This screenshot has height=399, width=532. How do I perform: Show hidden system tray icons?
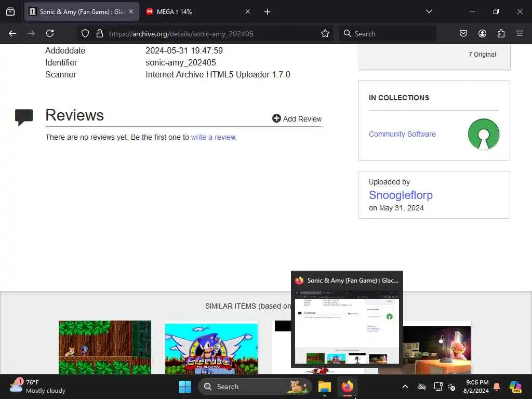point(405,387)
